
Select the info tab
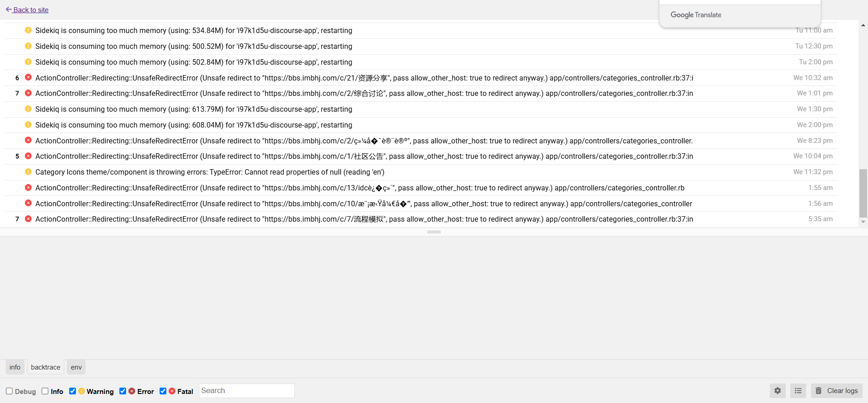pos(15,367)
